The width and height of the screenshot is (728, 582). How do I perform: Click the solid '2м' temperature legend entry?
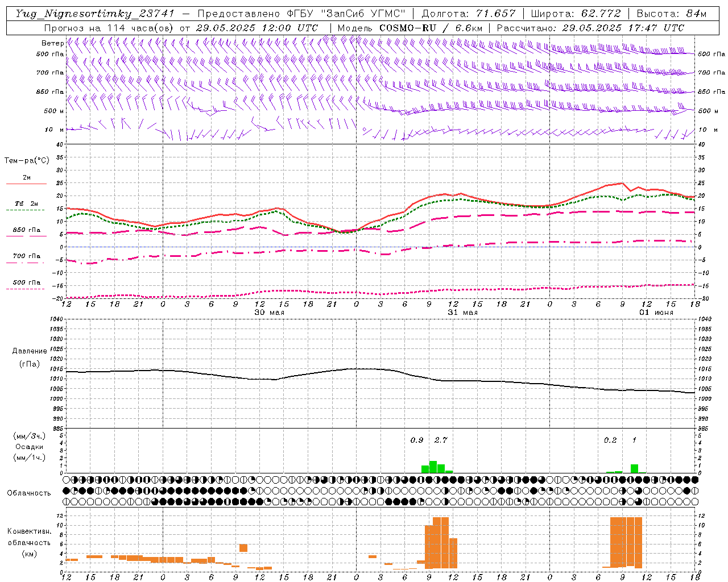pyautogui.click(x=27, y=177)
